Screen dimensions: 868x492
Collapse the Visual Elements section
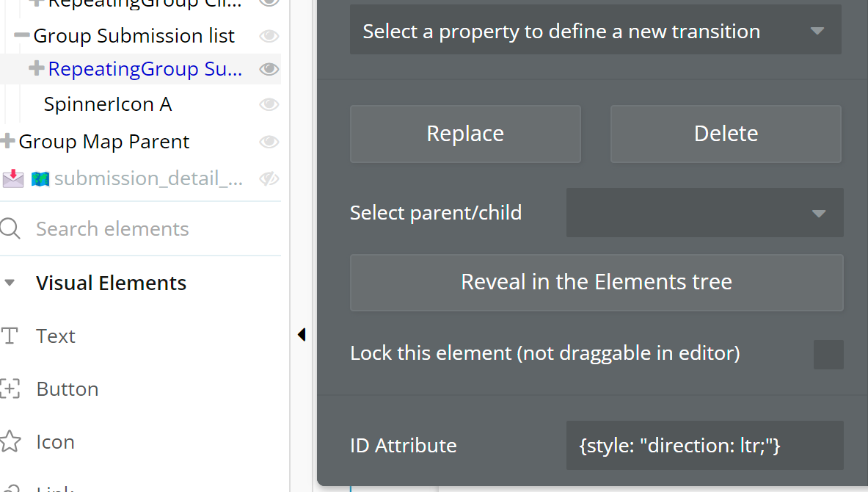[x=10, y=283]
